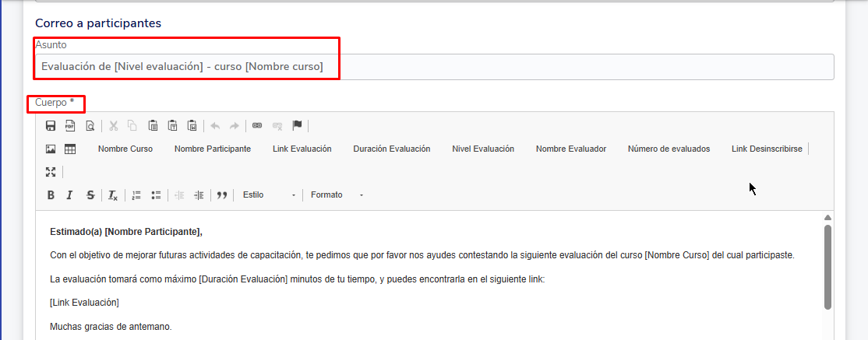Insert the Nombre Evaluador placeholder
This screenshot has width=868, height=340.
pyautogui.click(x=571, y=149)
